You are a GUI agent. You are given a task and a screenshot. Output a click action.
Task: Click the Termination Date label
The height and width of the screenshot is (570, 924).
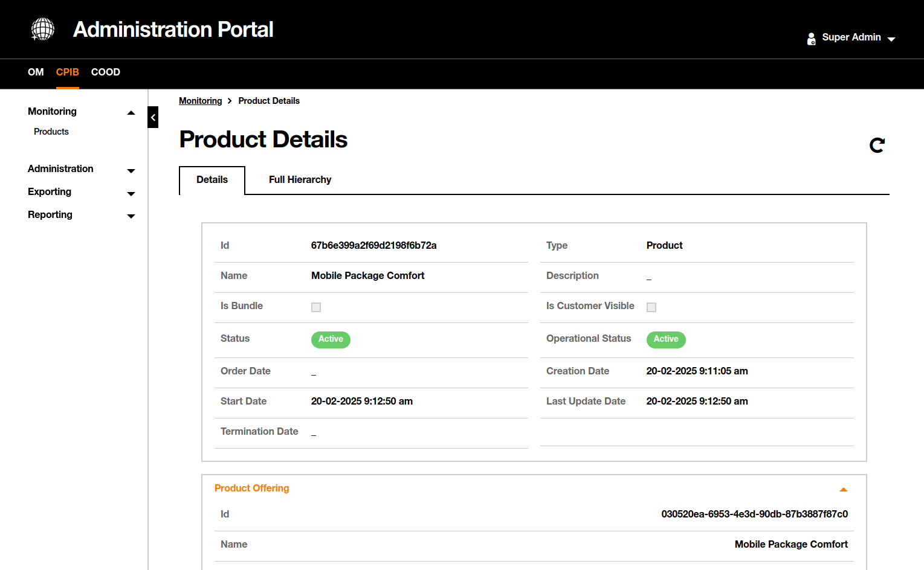(x=259, y=431)
